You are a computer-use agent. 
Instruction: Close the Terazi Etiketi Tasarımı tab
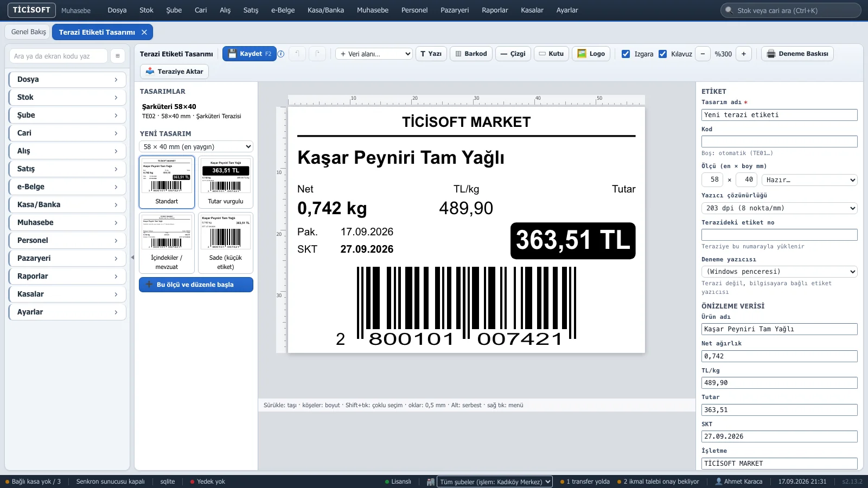(144, 32)
